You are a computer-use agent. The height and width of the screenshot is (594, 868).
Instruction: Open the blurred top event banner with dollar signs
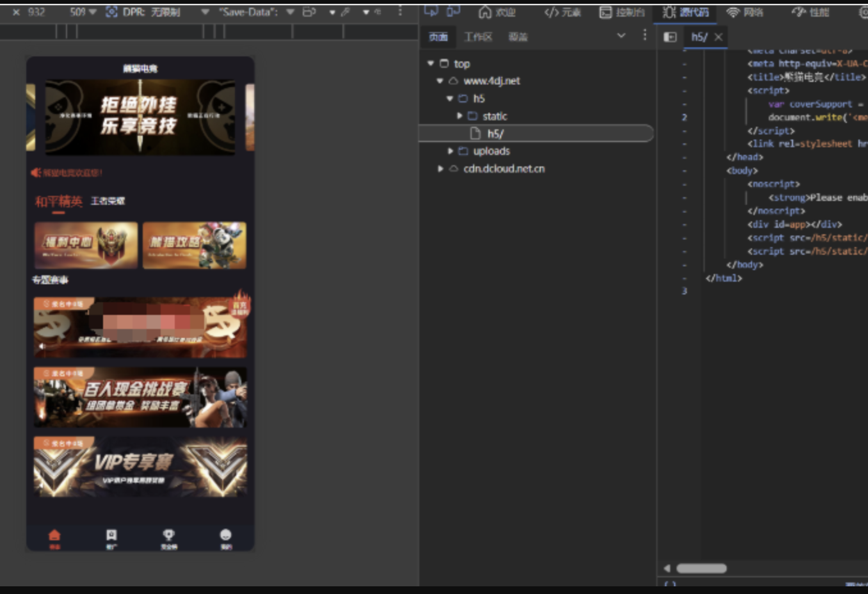140,327
